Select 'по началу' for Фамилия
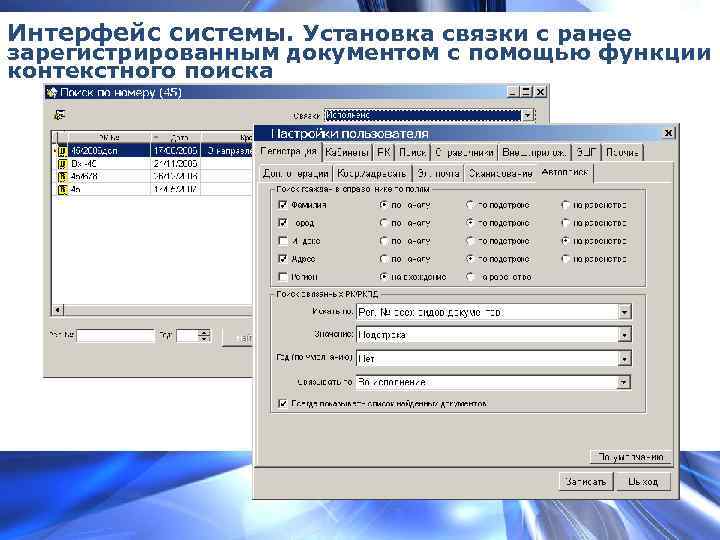Viewport: 720px width, 540px height. pos(384,205)
